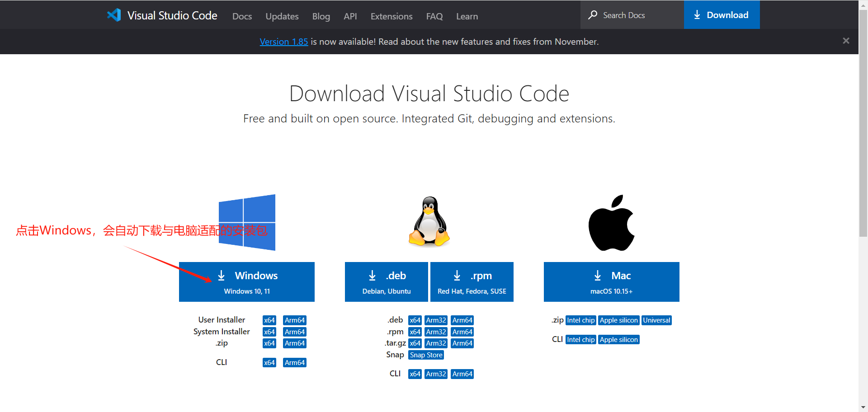
Task: Click the search magnifier icon
Action: coord(593,15)
